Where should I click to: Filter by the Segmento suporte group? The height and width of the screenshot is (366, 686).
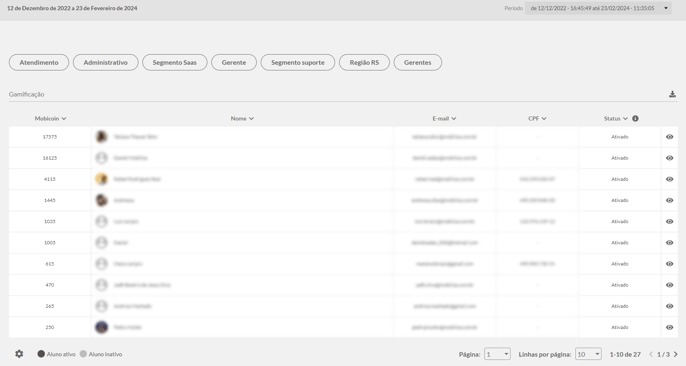pyautogui.click(x=298, y=63)
